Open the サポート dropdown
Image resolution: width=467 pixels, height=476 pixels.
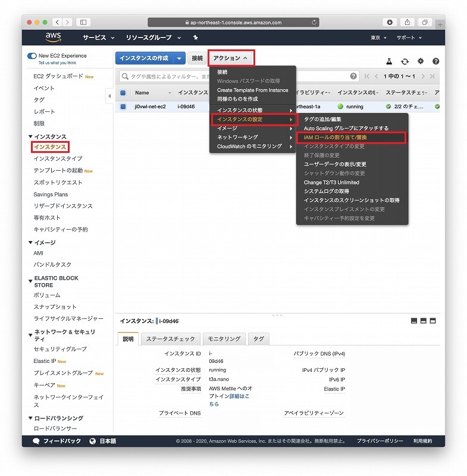pyautogui.click(x=409, y=37)
